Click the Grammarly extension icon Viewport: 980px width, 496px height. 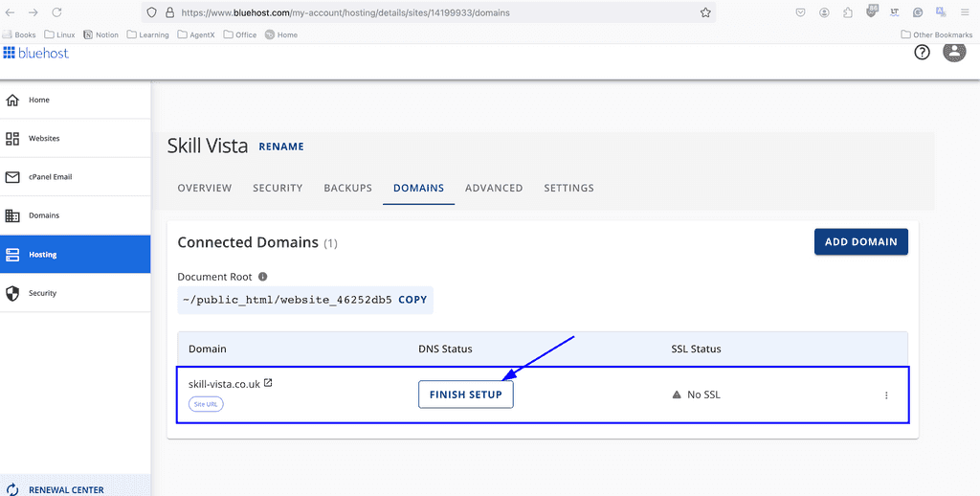[x=918, y=12]
